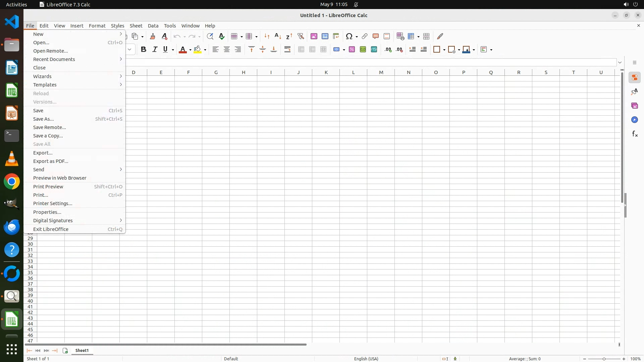Click Format as Percent icon
The height and width of the screenshot is (362, 644).
352,50
